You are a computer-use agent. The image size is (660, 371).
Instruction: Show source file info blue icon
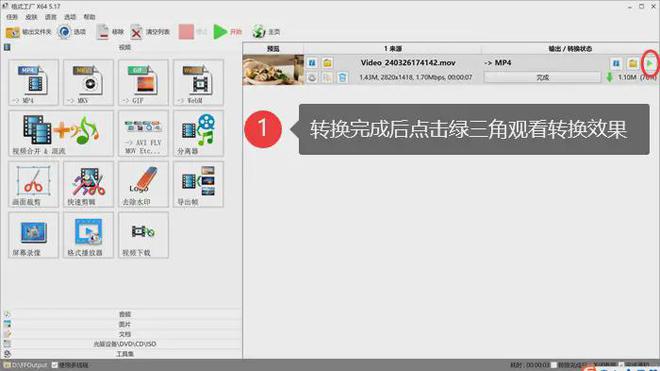[x=312, y=63]
